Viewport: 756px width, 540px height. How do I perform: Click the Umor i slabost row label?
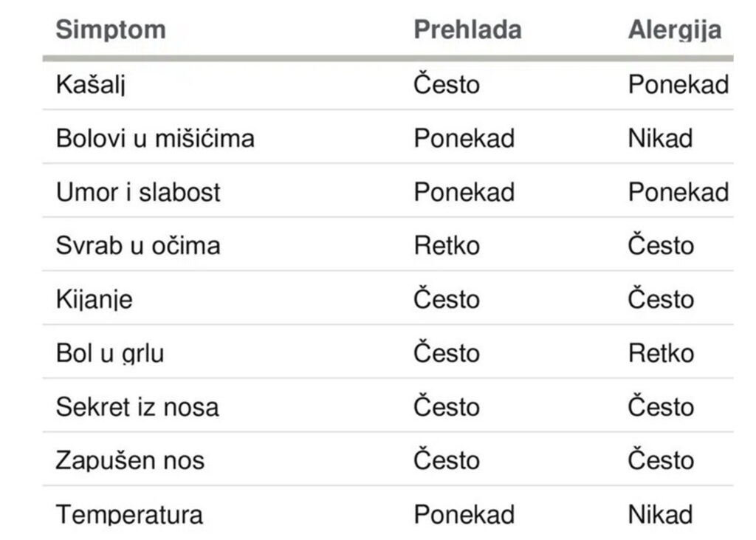click(x=138, y=192)
